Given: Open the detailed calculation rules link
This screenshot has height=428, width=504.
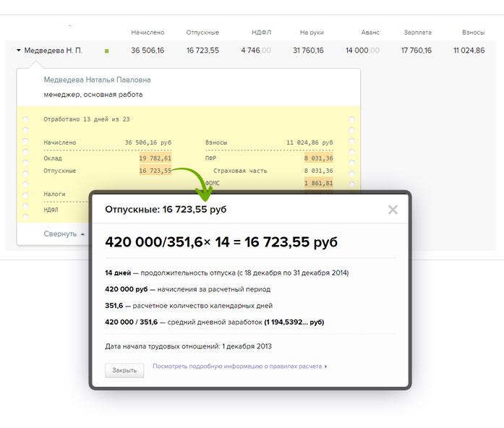Looking at the screenshot, I should tap(237, 367).
